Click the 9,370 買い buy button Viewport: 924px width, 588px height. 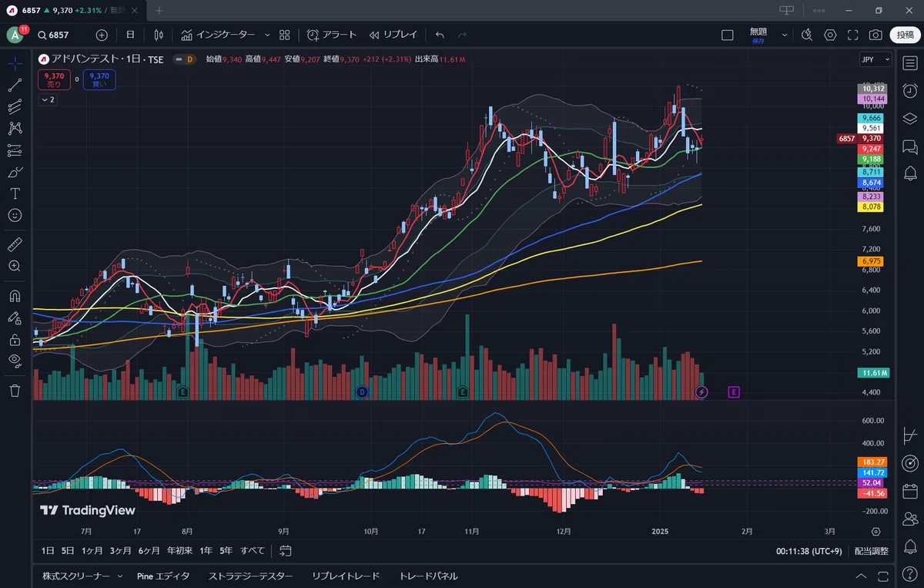[99, 79]
